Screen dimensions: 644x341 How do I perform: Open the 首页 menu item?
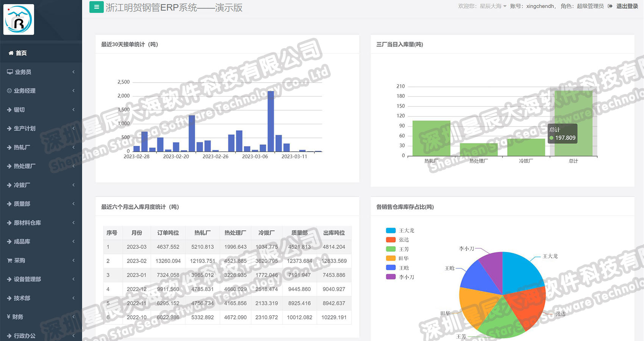41,53
